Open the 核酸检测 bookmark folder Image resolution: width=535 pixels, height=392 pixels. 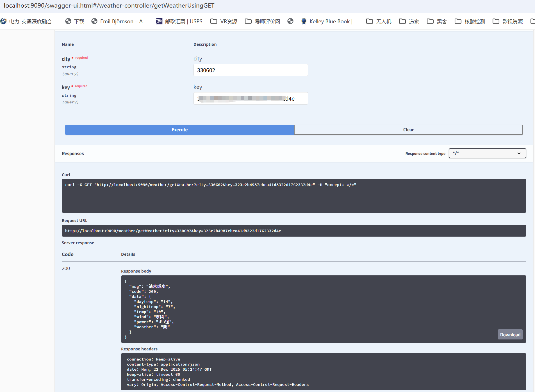pos(470,21)
